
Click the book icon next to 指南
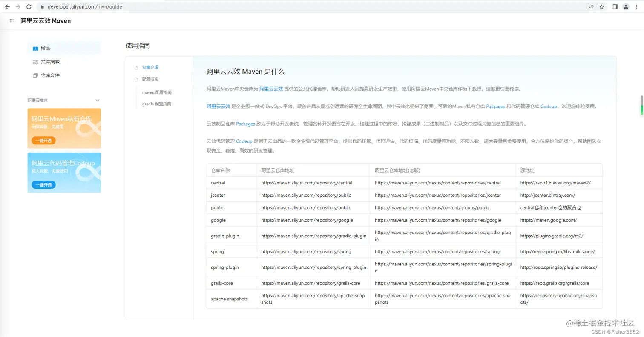[x=35, y=49]
